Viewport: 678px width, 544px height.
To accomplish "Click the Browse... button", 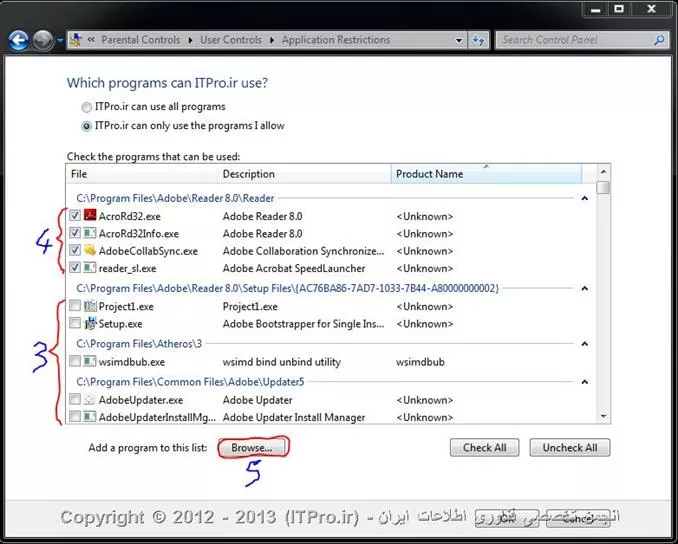I will 252,448.
